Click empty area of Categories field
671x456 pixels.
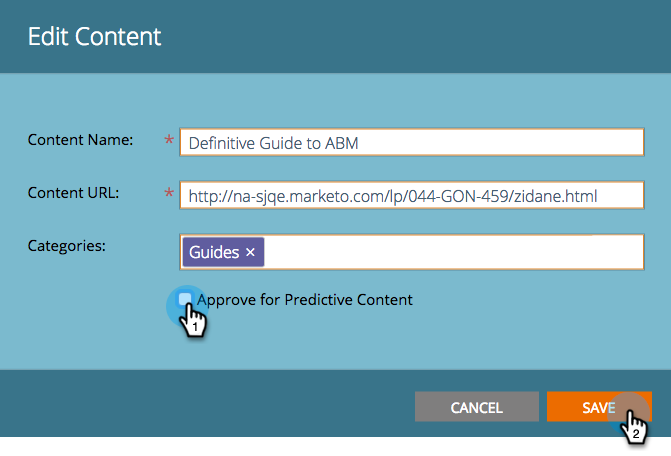coord(454,252)
